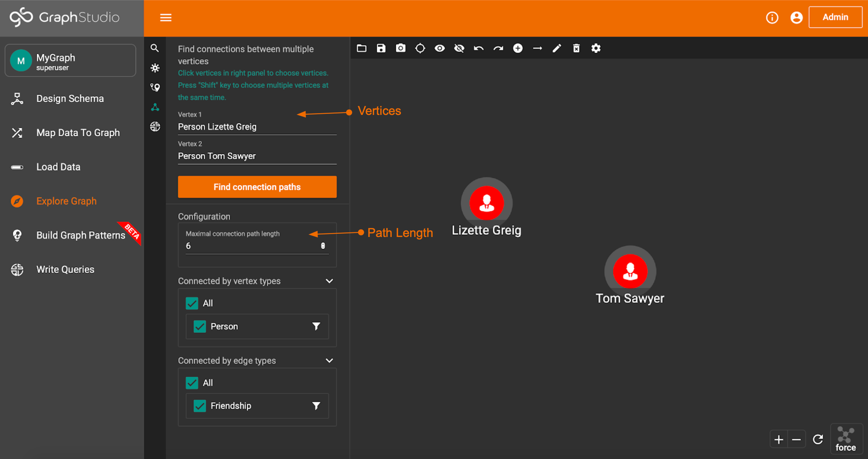868x459 pixels.
Task: Click the add vertex plus icon
Action: point(518,48)
